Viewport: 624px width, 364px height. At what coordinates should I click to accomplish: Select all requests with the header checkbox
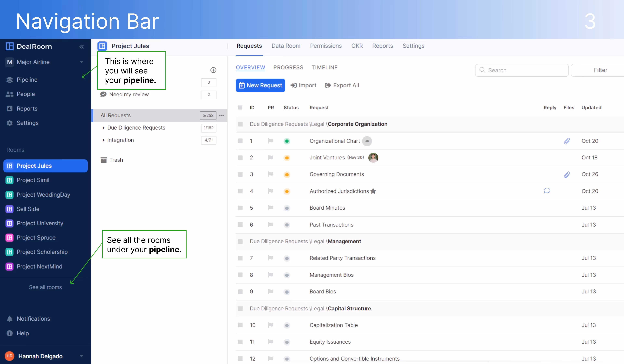point(240,107)
